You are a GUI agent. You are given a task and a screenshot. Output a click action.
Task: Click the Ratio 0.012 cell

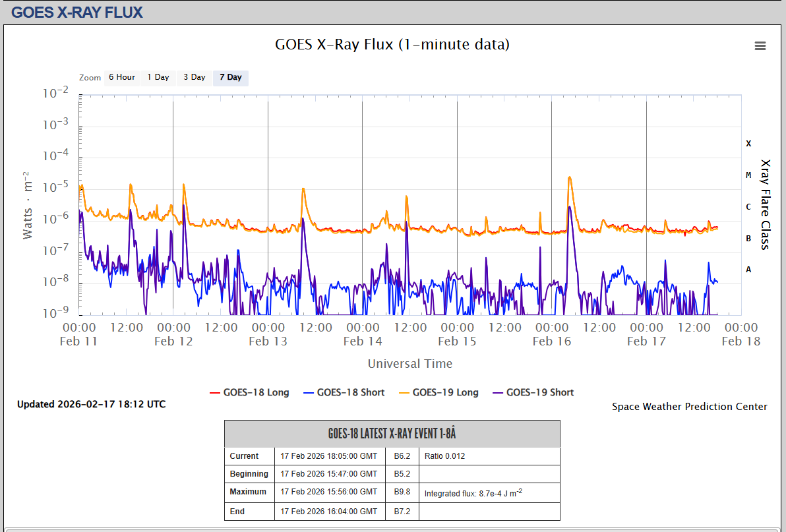[489, 456]
